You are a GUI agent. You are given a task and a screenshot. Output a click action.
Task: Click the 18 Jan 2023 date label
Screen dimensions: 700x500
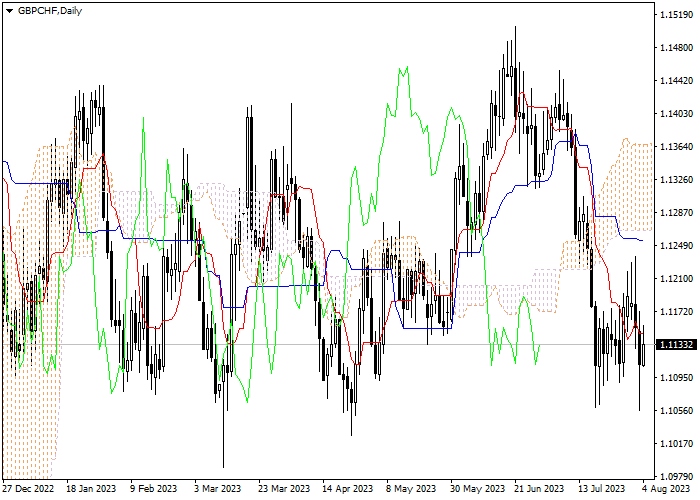point(91,489)
